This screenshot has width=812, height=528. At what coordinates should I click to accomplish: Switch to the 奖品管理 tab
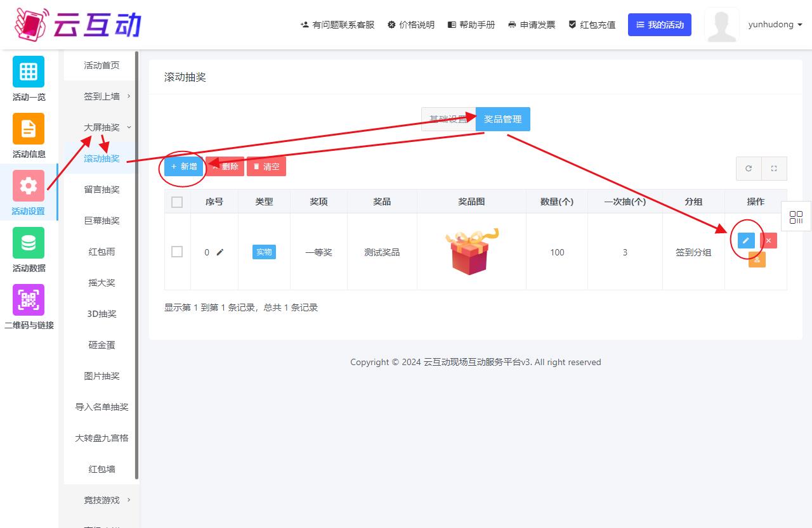coord(503,119)
